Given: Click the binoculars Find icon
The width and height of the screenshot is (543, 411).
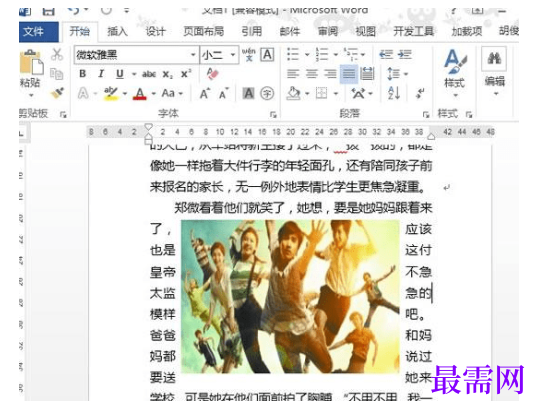Looking at the screenshot, I should (494, 58).
